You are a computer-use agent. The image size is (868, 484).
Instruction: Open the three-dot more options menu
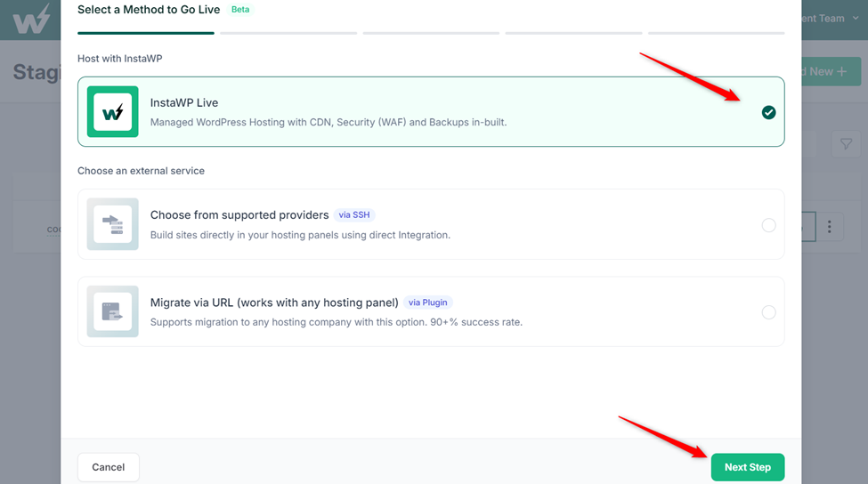(829, 226)
